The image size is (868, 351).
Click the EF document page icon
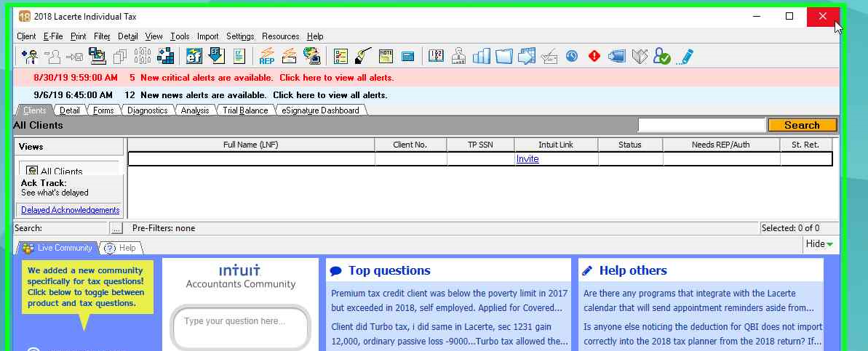pos(239,57)
